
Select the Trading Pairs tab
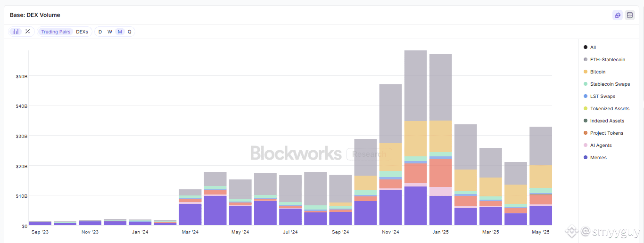tap(56, 32)
